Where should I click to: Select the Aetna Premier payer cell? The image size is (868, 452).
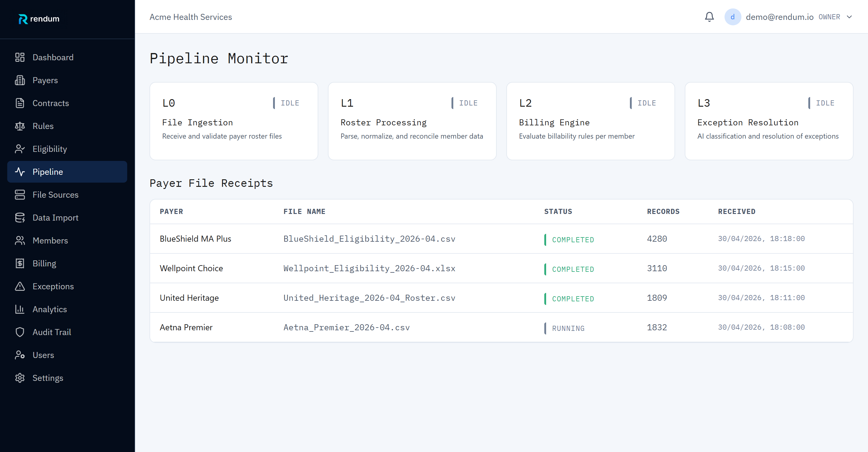click(x=186, y=327)
